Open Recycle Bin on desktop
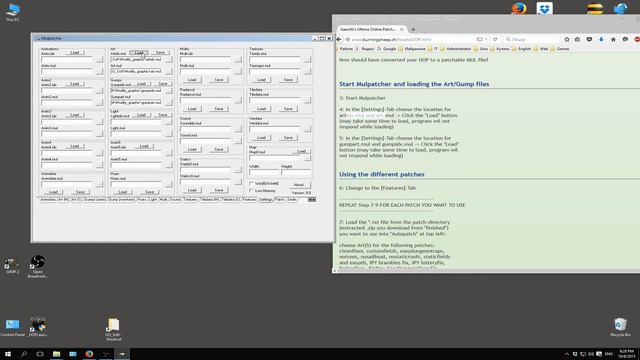 pyautogui.click(x=620, y=327)
